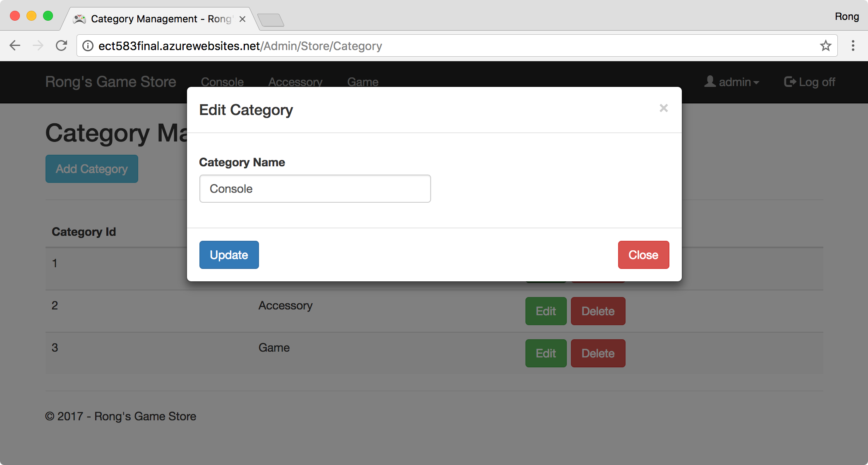Click the Add Category button
This screenshot has height=465, width=868.
92,169
